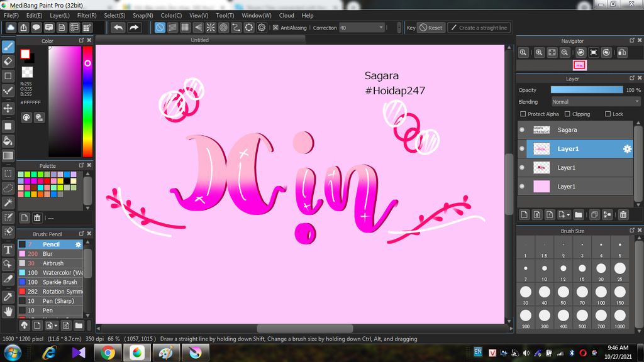The height and width of the screenshot is (362, 644).
Task: Open the Layer menu
Action: pyautogui.click(x=60, y=15)
